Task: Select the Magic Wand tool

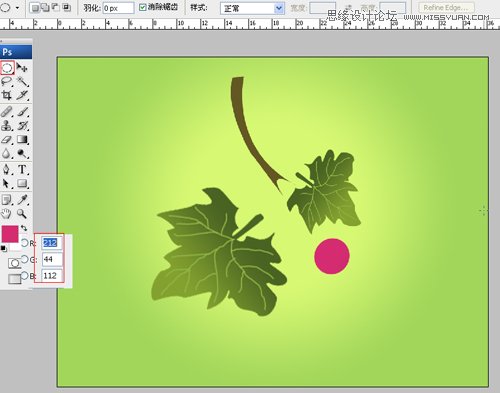Action: coord(22,82)
